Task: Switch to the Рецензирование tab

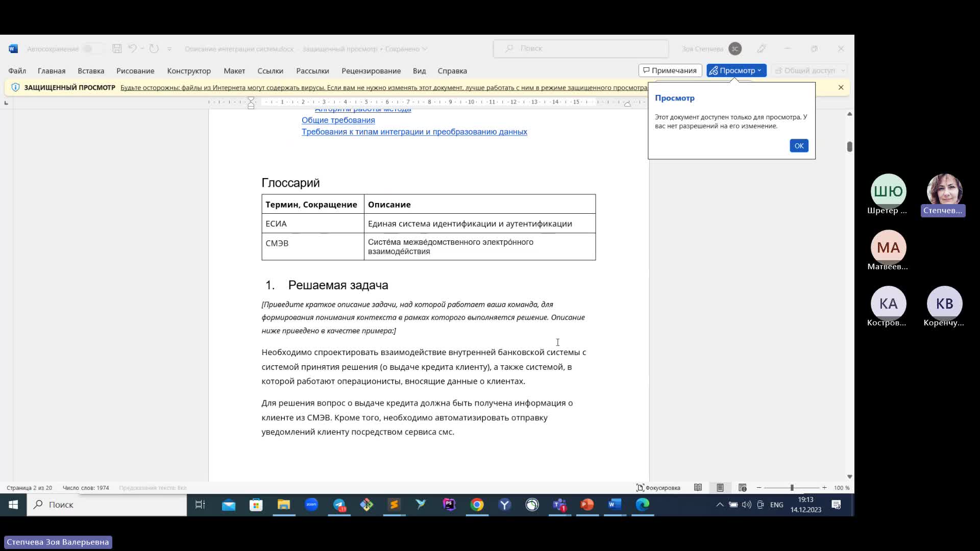Action: pos(371,71)
